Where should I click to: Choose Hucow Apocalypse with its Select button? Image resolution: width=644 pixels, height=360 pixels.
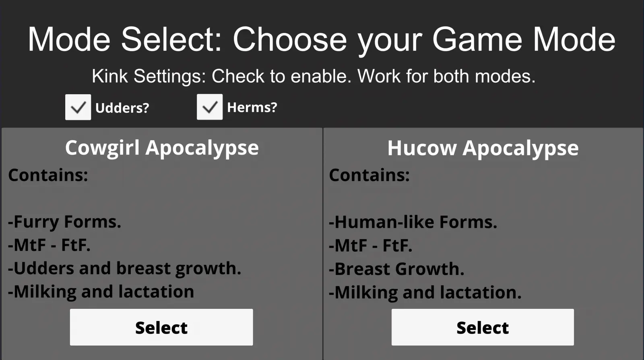point(483,327)
